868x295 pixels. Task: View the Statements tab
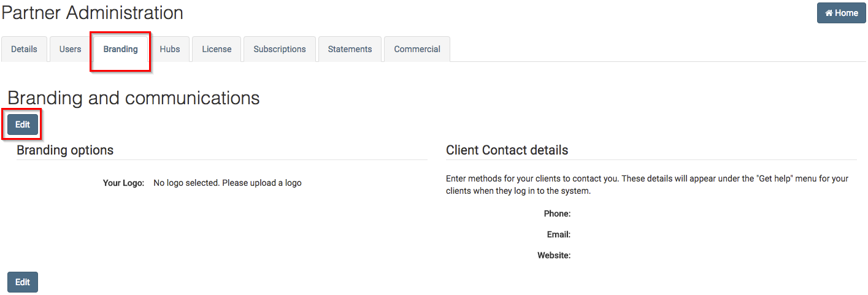pyautogui.click(x=350, y=49)
